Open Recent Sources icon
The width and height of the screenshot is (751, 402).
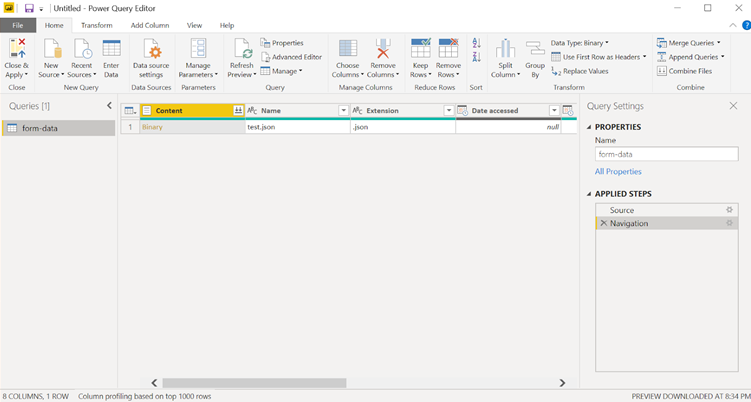coord(81,48)
